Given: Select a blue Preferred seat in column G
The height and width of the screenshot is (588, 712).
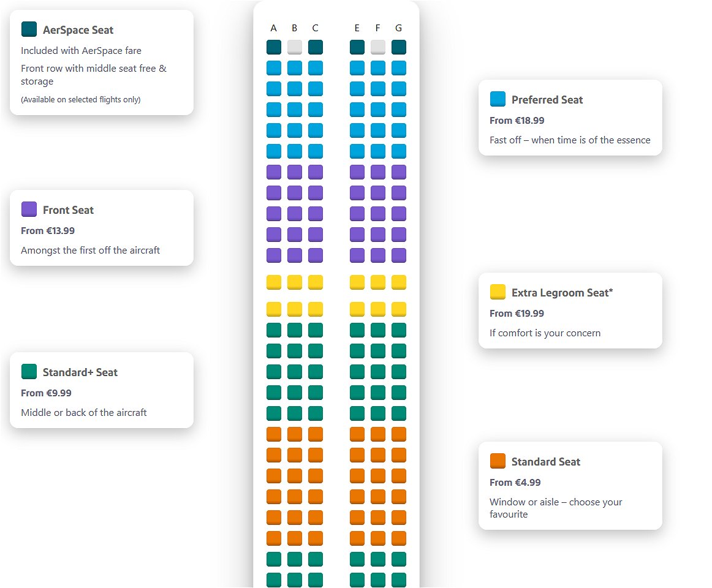Looking at the screenshot, I should pos(399,89).
